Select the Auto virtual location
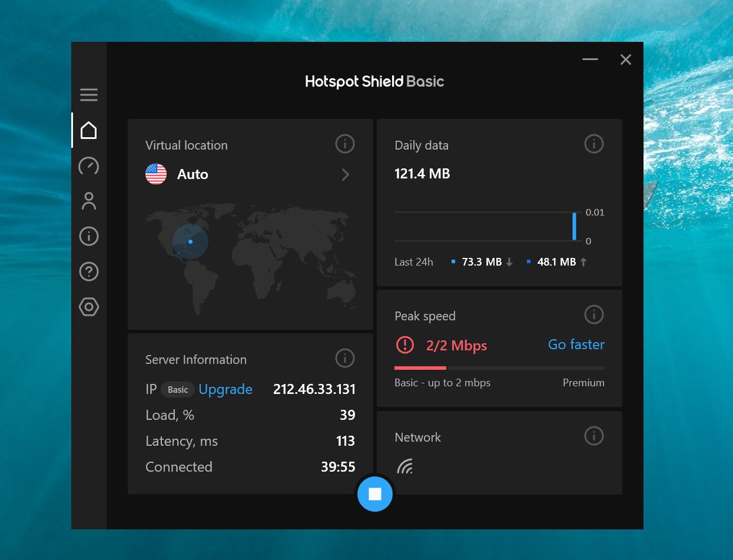Image resolution: width=733 pixels, height=560 pixels. coord(193,174)
